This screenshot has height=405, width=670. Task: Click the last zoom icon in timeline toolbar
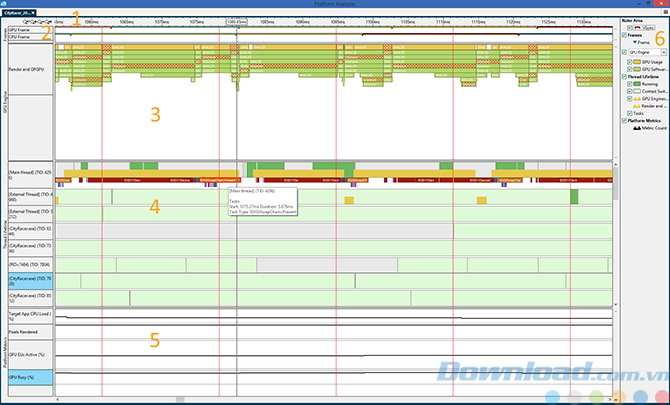[46, 20]
